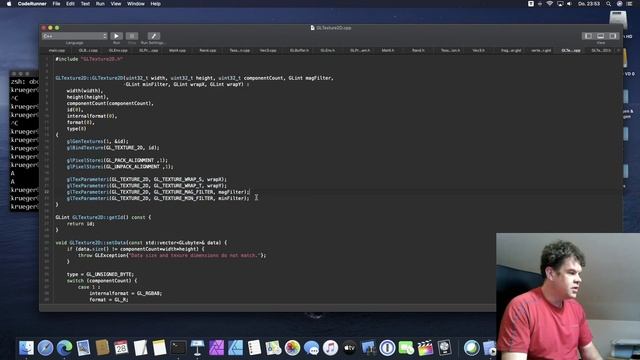
Task: Toggle the left sidebar view button
Action: click(588, 36)
